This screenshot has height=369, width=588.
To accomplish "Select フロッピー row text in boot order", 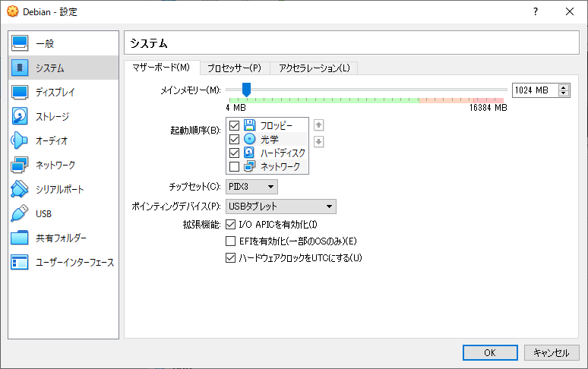I will tap(276, 125).
